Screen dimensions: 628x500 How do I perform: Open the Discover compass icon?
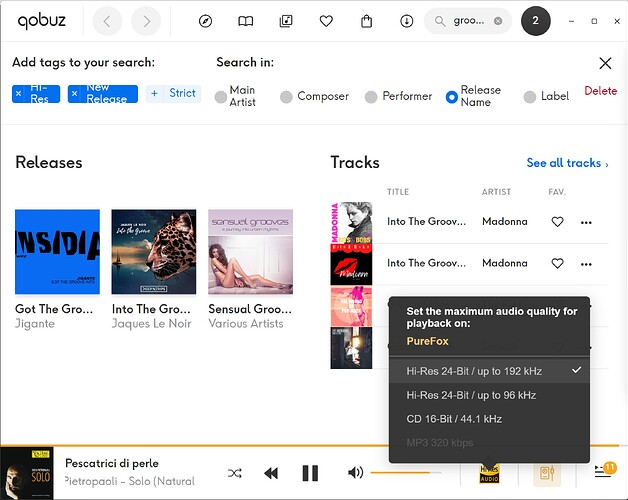(206, 21)
